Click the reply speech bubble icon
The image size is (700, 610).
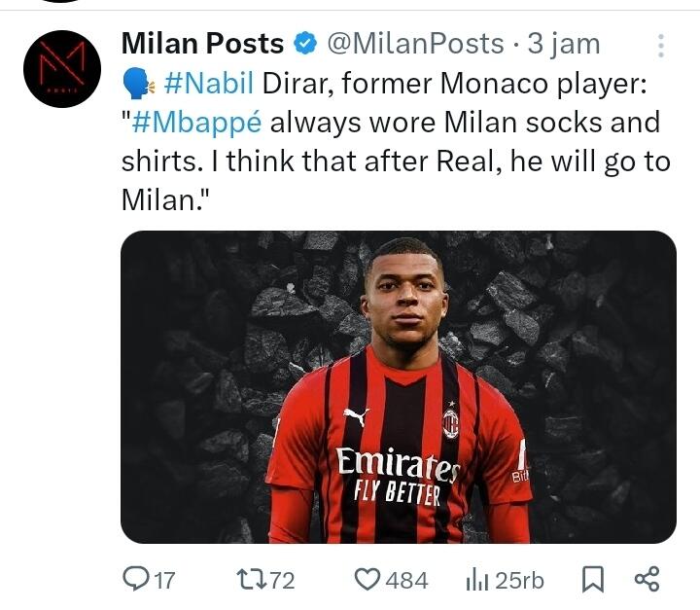pyautogui.click(x=134, y=580)
